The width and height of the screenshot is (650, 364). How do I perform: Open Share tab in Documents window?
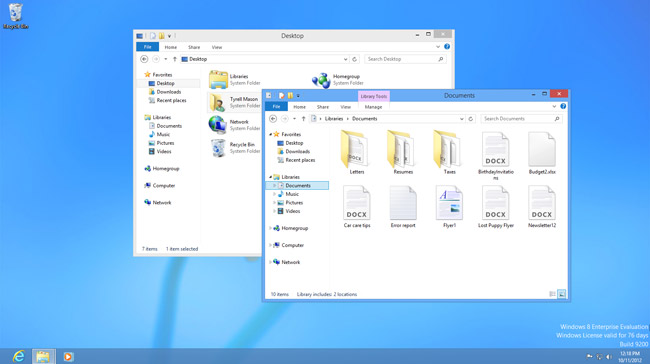[323, 107]
